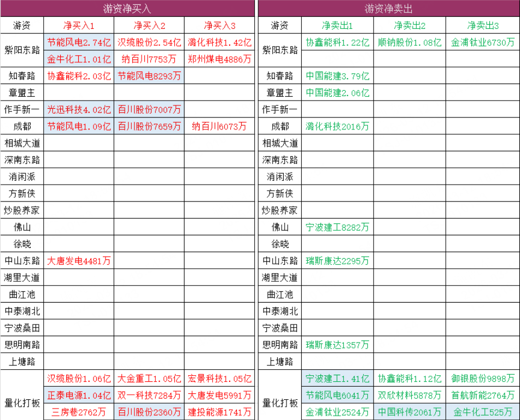Select cell 金牛化工1.01亿
Viewport: 520px width, 420px height.
[79, 59]
